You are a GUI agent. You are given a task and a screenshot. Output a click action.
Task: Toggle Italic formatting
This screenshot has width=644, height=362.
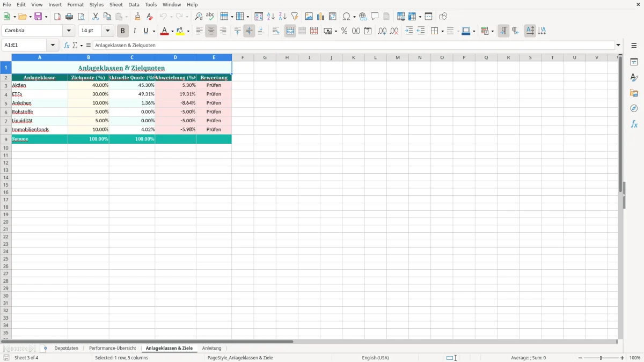point(135,31)
